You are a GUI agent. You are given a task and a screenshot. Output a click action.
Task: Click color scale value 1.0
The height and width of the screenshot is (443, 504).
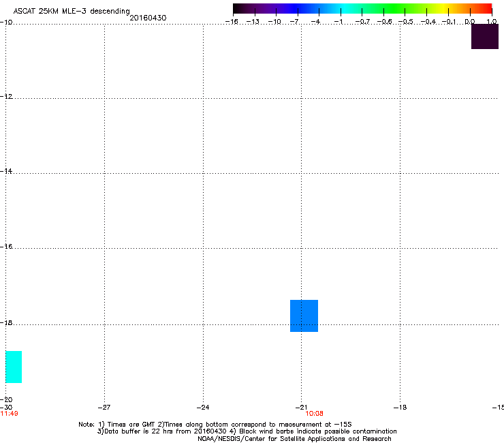coord(492,22)
